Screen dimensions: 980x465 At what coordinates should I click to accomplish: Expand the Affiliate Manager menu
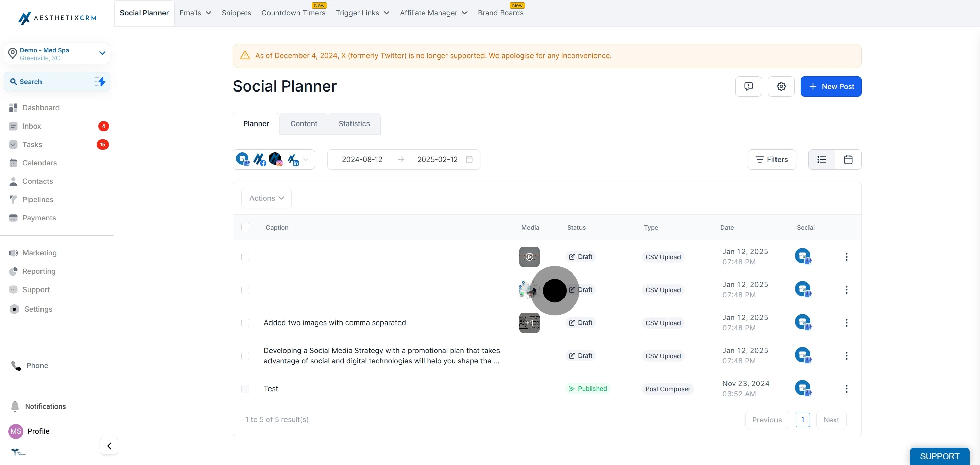[433, 13]
